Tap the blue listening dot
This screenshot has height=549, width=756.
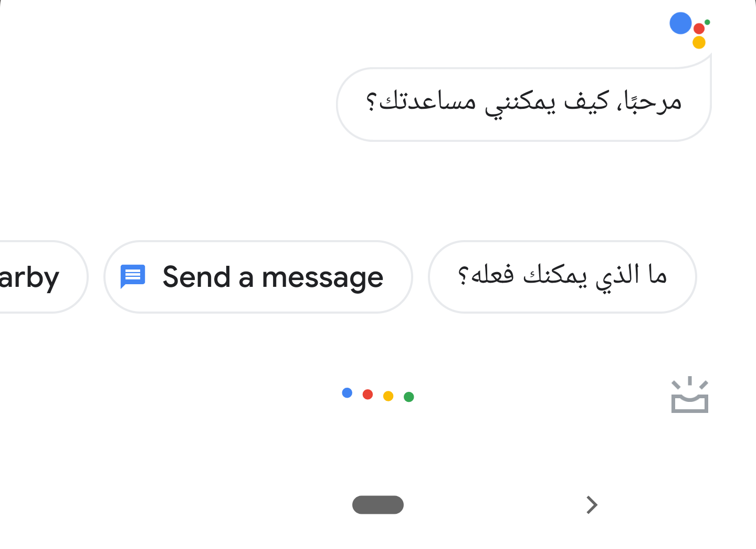coord(347,392)
